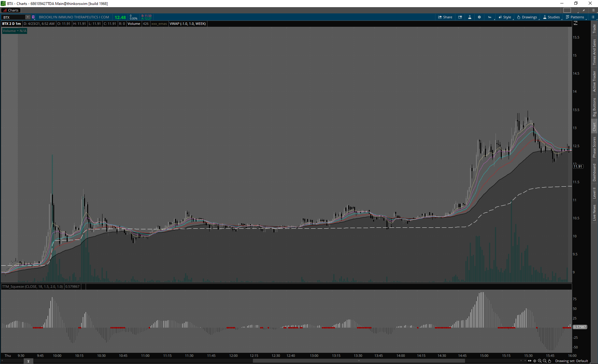This screenshot has width=598, height=364.
Task: Click the zoom out magnifier icon
Action: (x=545, y=361)
